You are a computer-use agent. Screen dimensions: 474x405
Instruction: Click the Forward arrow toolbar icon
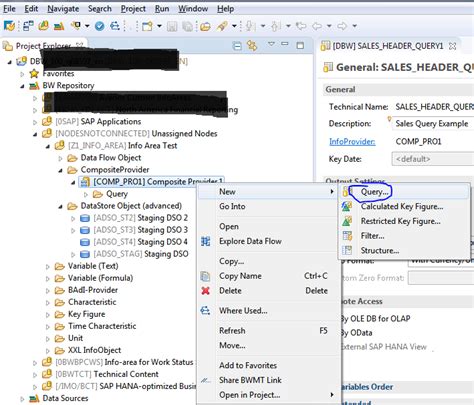click(342, 26)
